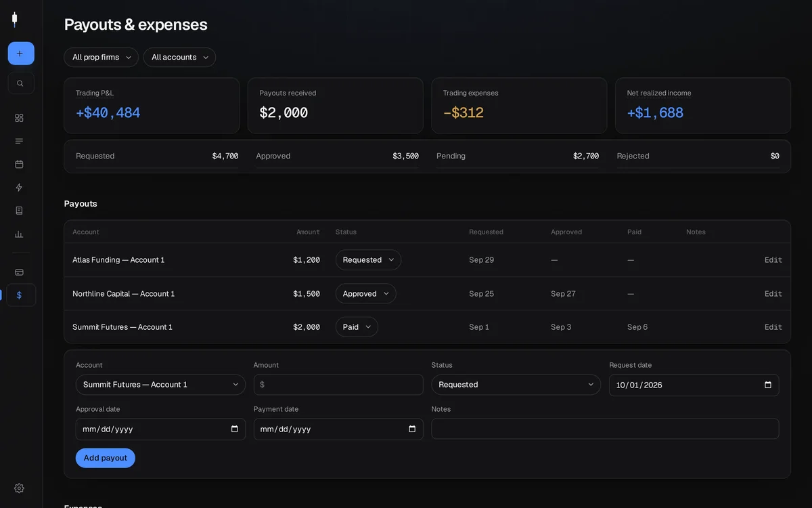Open calendar picker for Payment date

[412, 429]
